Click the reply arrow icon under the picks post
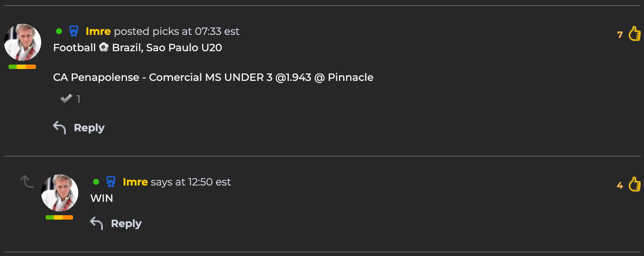Viewport: 644px width, 256px height. point(59,128)
